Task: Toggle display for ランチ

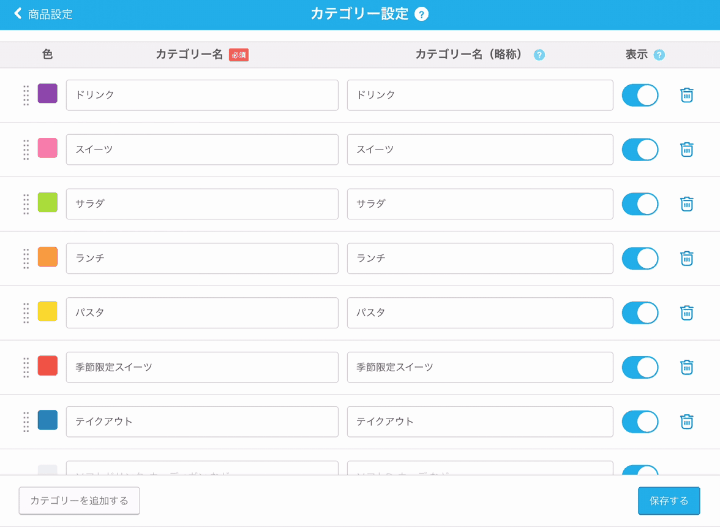Action: (640, 258)
